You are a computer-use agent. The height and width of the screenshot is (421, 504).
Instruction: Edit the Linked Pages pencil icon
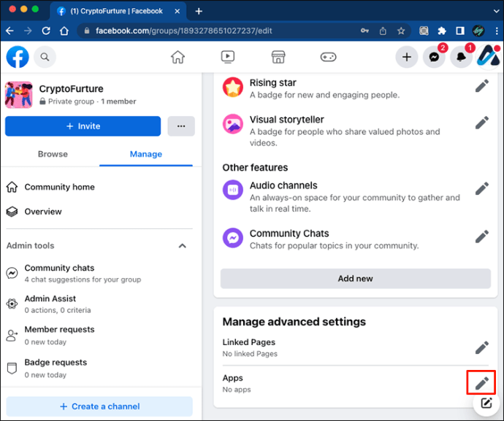(x=481, y=347)
